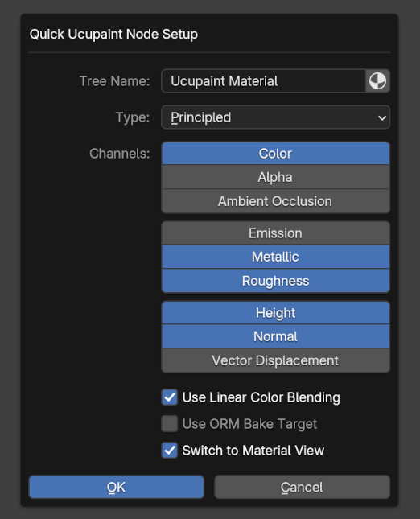Image resolution: width=420 pixels, height=519 pixels.
Task: Click the 'Tree Name:' label
Action: (114, 81)
